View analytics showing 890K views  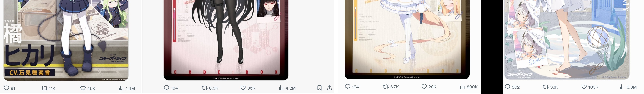pos(469,87)
